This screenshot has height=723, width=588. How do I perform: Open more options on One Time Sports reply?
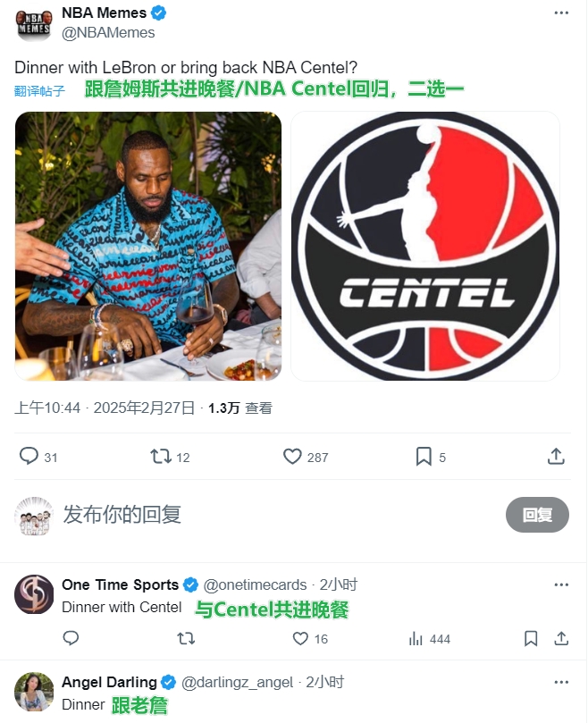[561, 584]
